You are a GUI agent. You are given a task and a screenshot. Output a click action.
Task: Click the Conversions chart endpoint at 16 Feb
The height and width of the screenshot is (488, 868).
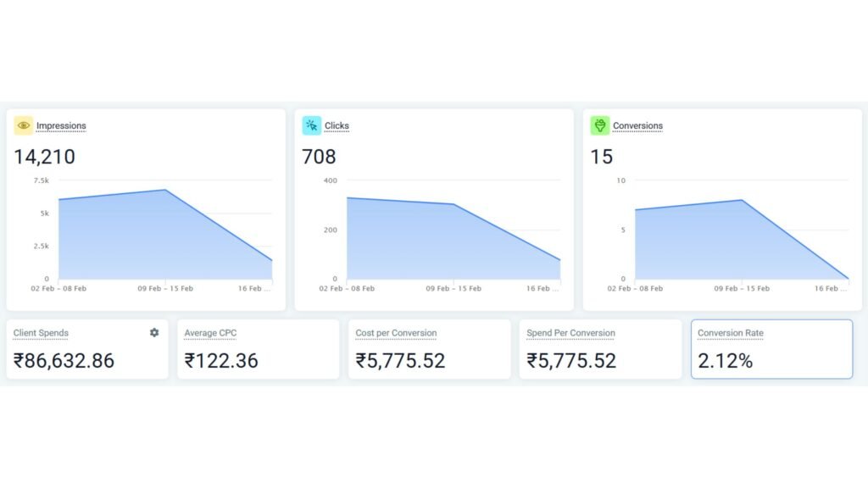(847, 277)
